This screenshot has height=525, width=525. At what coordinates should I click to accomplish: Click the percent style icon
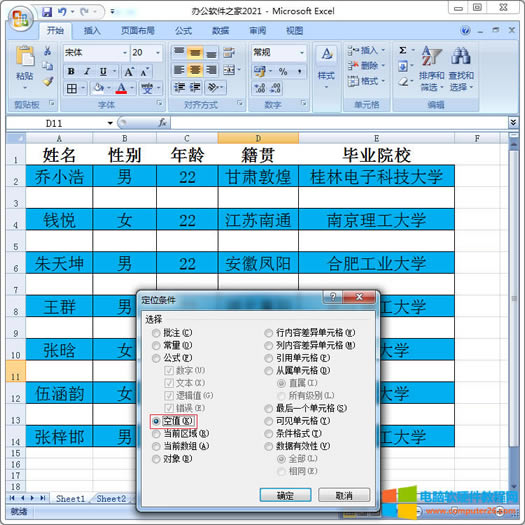pos(283,71)
